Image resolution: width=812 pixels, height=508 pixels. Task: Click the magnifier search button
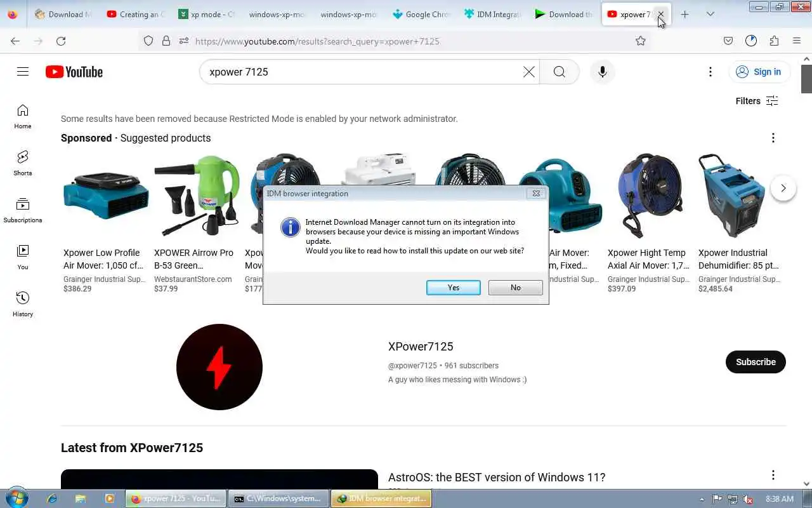click(559, 72)
